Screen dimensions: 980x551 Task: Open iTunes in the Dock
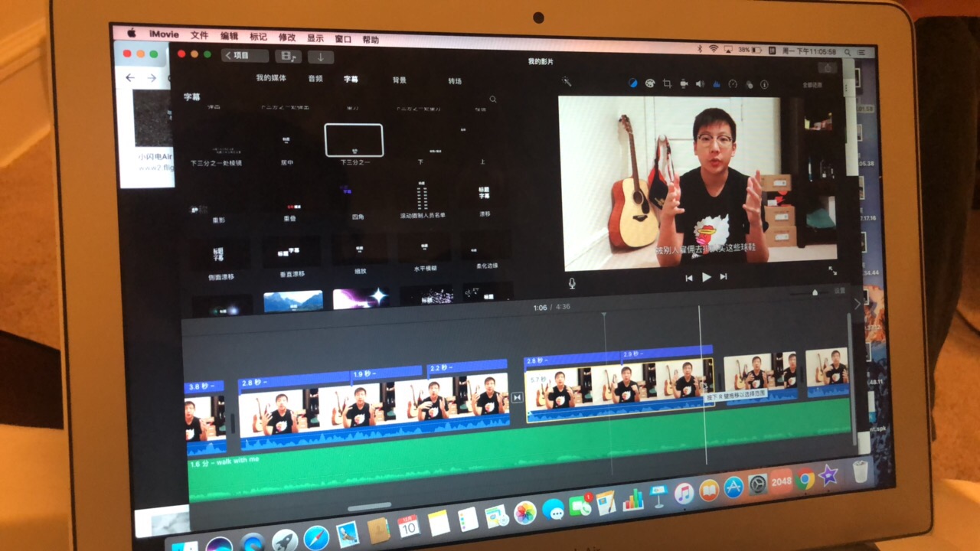684,494
